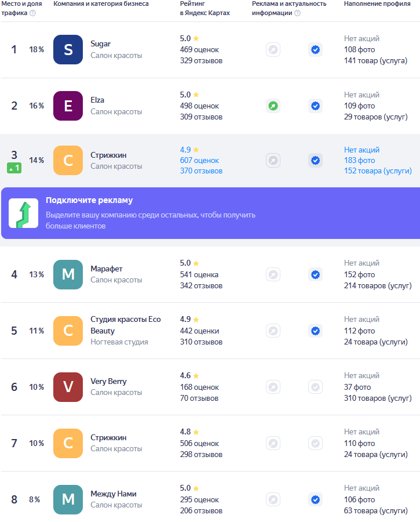
Task: Click Марафет's grey advertising icon
Action: [x=273, y=274]
